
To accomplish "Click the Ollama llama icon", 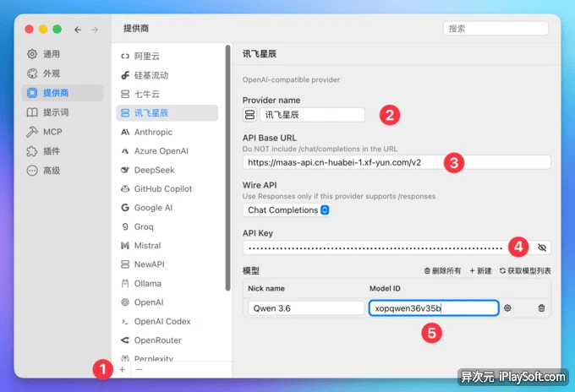I will [125, 283].
